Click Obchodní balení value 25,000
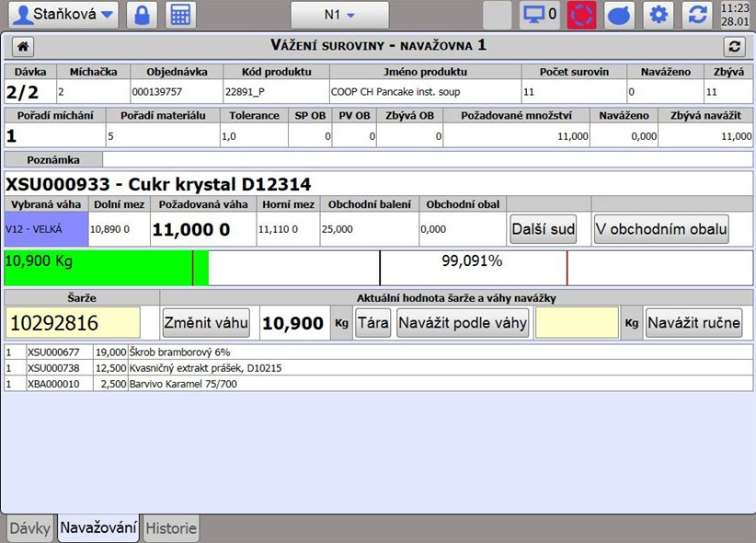The image size is (756, 543). pos(338,229)
